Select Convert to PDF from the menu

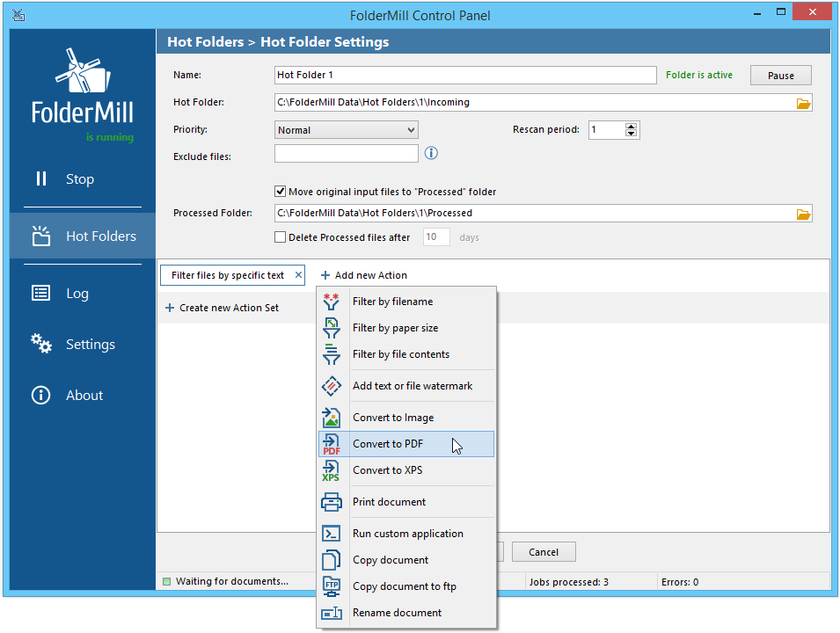388,444
